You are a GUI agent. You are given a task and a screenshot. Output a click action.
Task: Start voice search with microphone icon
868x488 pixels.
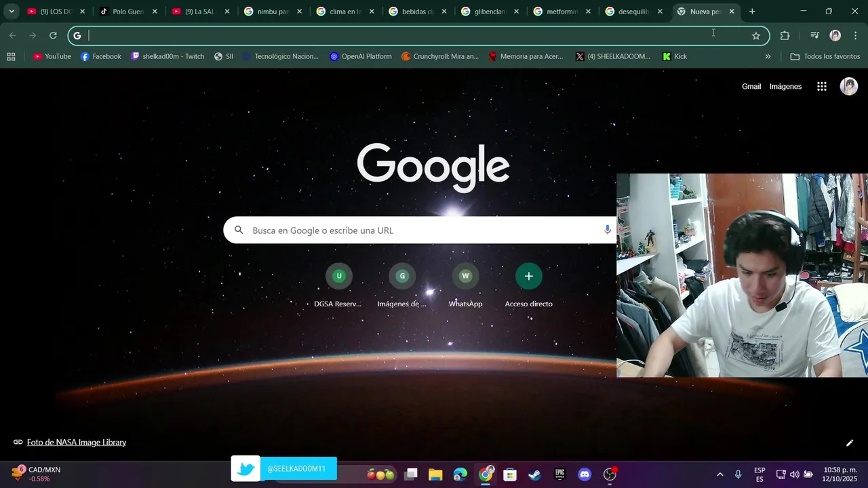tap(608, 230)
